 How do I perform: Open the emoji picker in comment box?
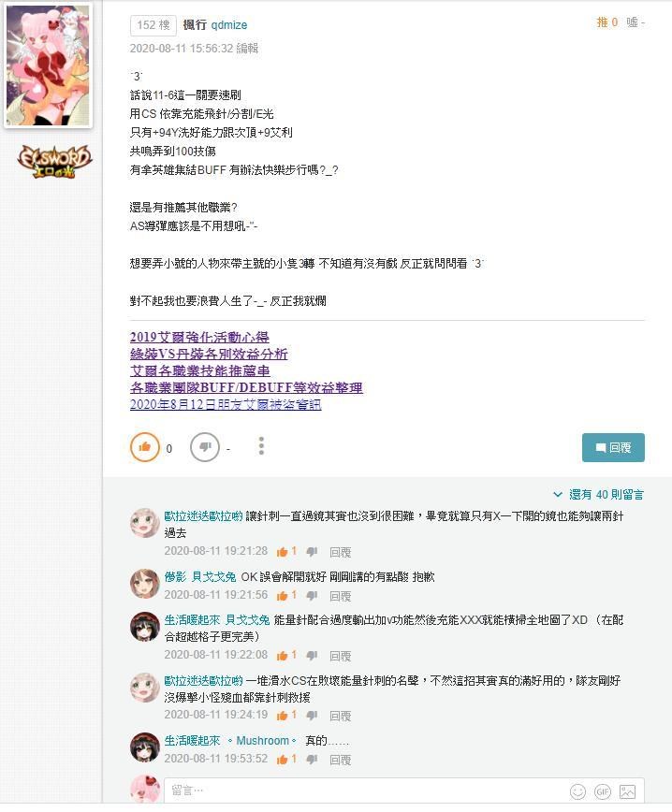pos(577,791)
